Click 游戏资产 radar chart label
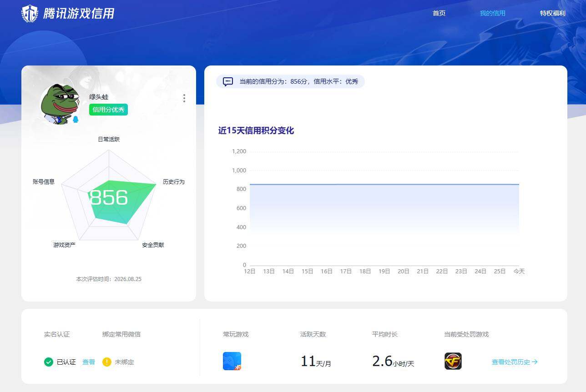586x392 pixels. [65, 245]
